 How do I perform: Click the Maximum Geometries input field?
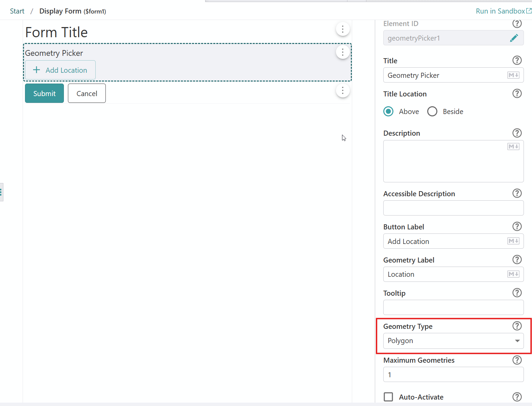click(453, 375)
